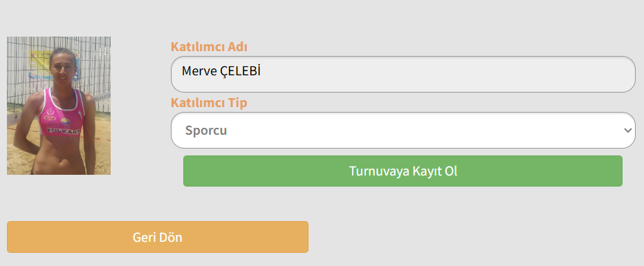This screenshot has height=266, width=644.
Task: Expand the chevron arrow on Sporcu select
Action: tap(627, 131)
